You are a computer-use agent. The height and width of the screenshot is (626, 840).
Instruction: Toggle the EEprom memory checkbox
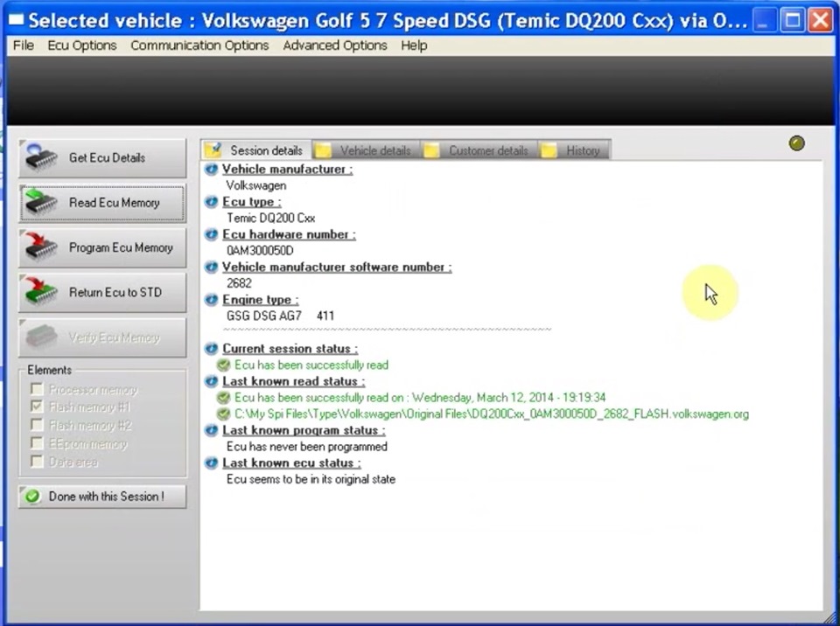pos(37,443)
